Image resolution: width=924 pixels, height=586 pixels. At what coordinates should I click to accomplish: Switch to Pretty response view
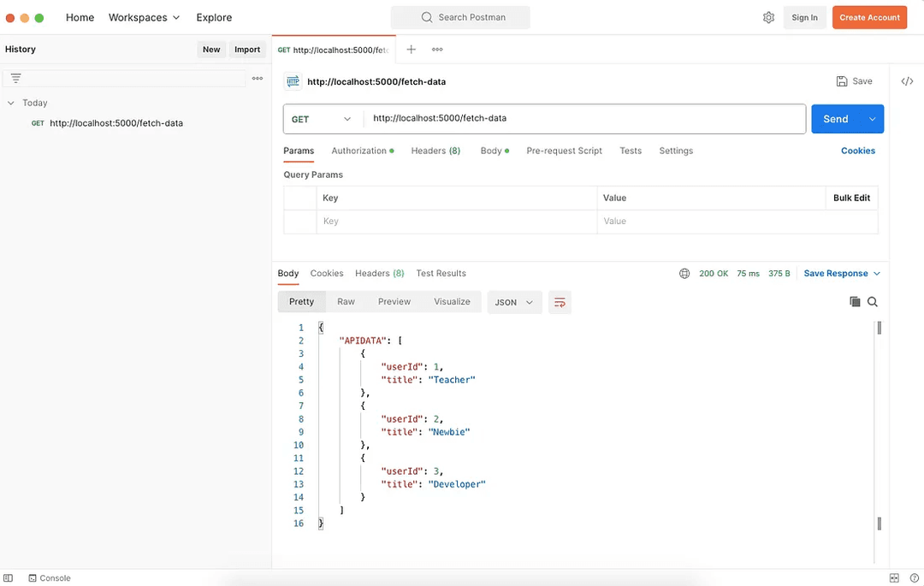pos(302,301)
